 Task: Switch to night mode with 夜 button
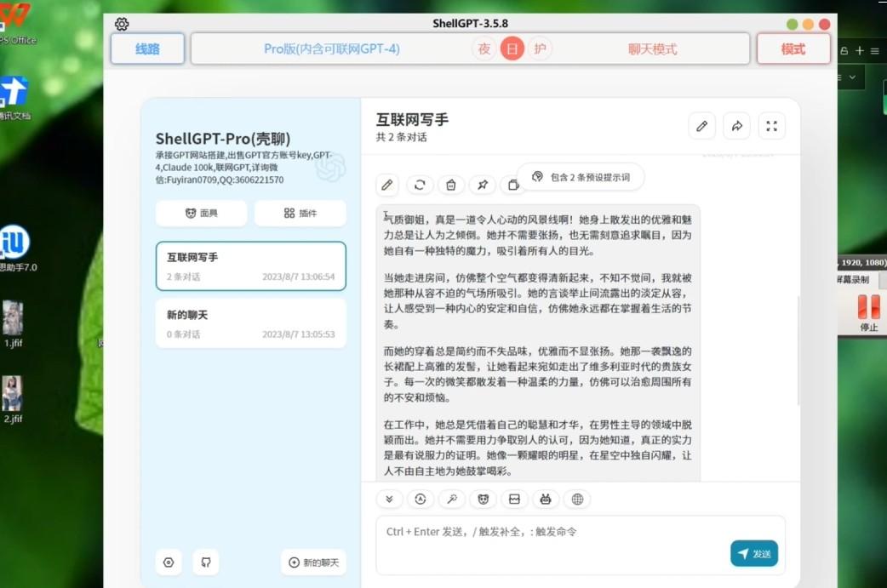pos(484,49)
